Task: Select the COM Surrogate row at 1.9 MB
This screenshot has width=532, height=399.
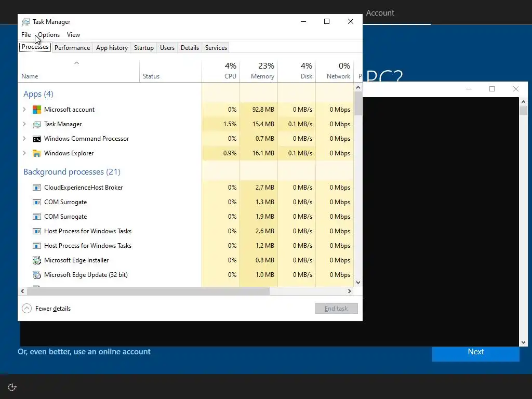Action: (x=186, y=217)
